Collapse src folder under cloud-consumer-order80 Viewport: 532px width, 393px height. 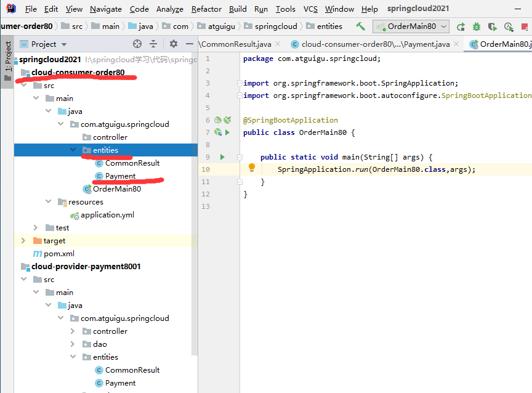click(x=24, y=85)
